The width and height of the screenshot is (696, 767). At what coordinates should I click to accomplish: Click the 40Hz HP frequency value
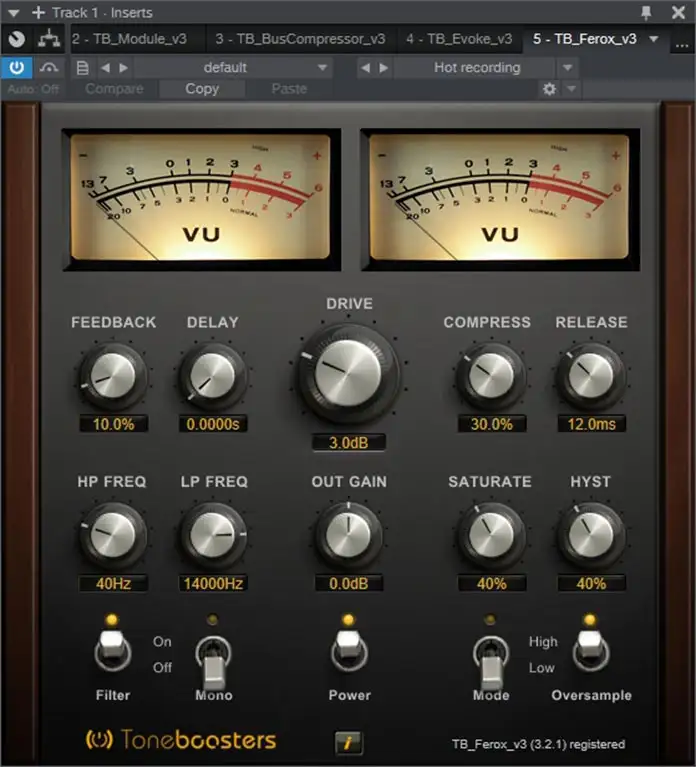(x=113, y=583)
